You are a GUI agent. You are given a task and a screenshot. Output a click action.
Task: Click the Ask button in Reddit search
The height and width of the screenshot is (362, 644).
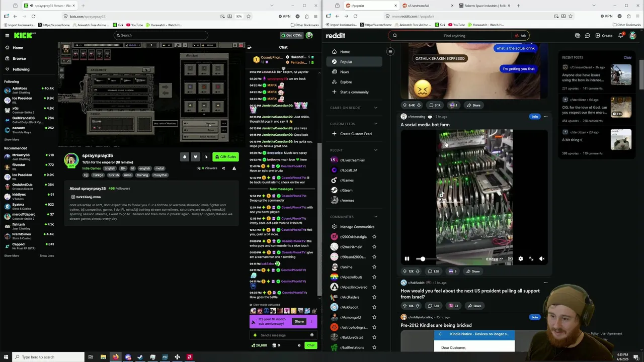pyautogui.click(x=520, y=36)
